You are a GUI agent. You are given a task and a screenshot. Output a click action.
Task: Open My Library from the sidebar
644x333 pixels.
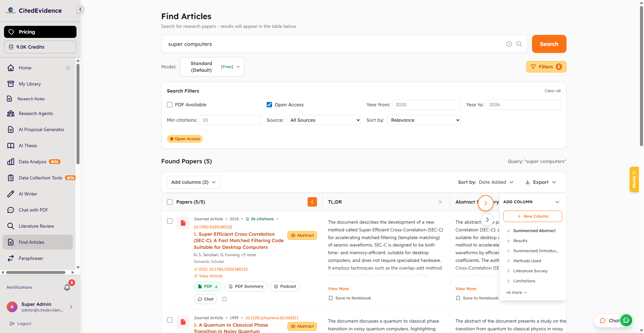[x=30, y=84]
